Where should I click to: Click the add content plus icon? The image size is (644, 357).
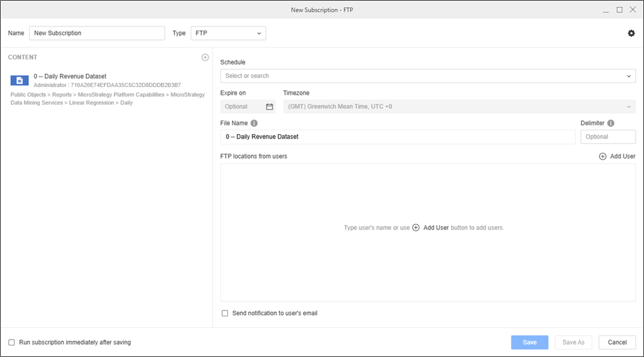coord(205,57)
